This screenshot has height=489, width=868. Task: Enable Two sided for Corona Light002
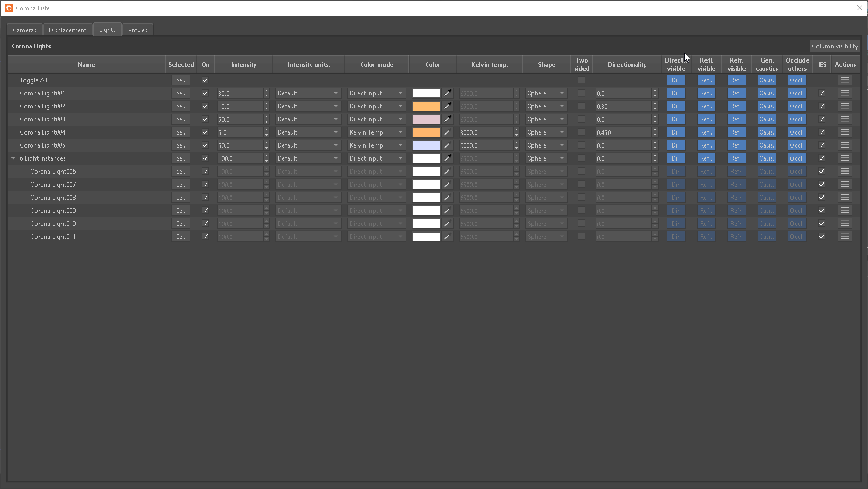point(581,106)
